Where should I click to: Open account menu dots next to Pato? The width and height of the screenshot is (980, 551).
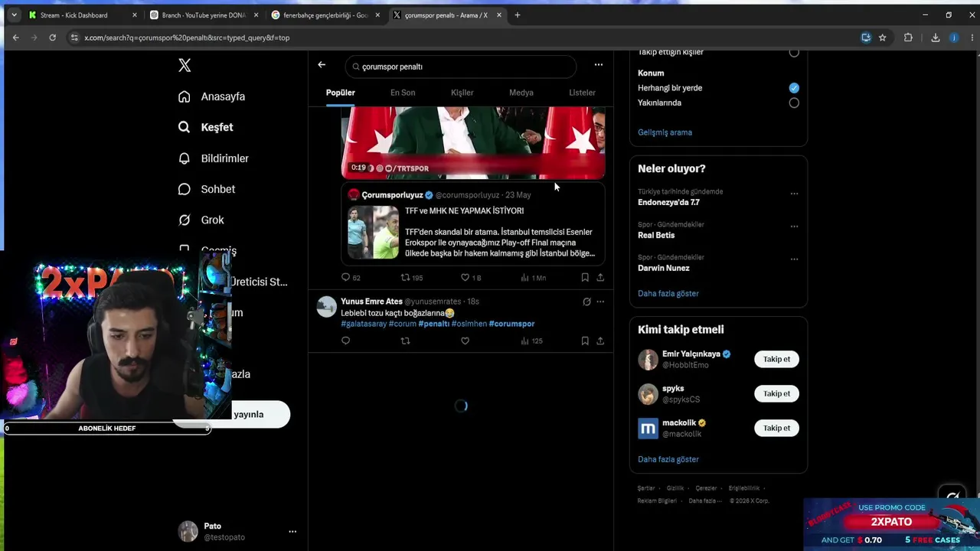click(x=292, y=531)
